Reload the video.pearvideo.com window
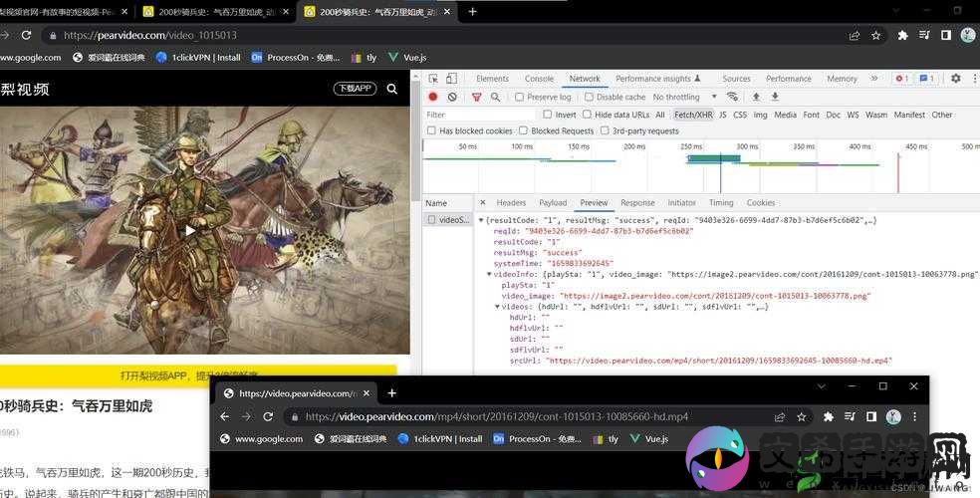The width and height of the screenshot is (980, 498). (268, 416)
